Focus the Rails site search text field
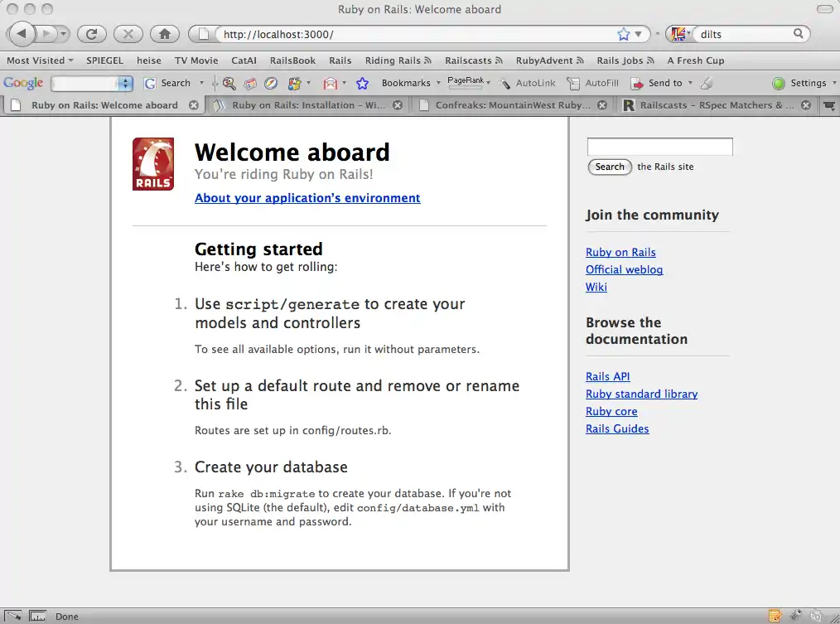 659,147
